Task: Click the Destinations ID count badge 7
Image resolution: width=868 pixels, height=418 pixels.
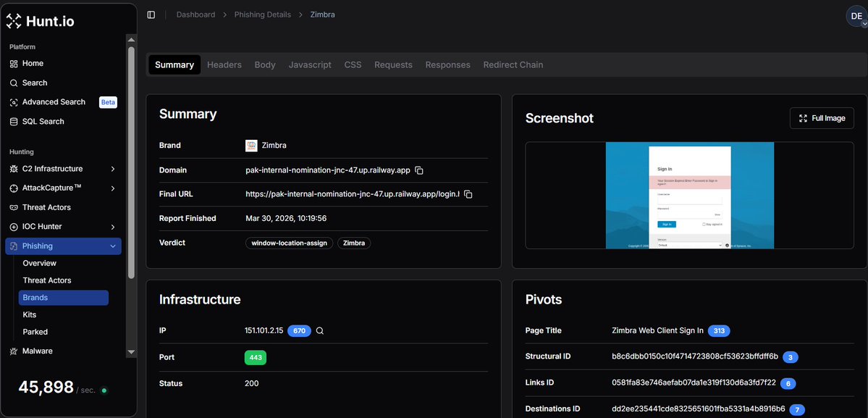Action: pyautogui.click(x=797, y=410)
